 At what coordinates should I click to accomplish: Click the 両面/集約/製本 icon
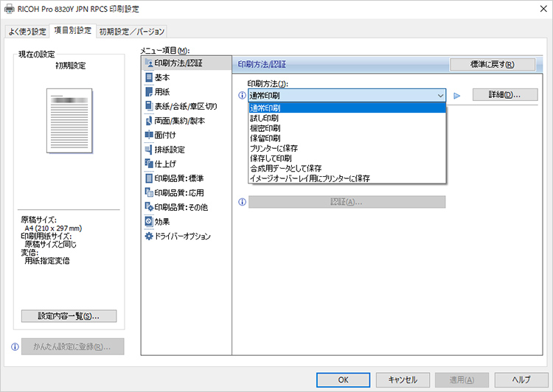click(x=148, y=121)
